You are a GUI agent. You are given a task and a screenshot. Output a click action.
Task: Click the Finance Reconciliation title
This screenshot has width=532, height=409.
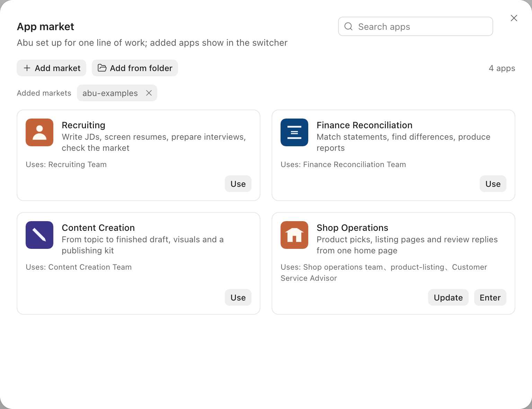364,125
